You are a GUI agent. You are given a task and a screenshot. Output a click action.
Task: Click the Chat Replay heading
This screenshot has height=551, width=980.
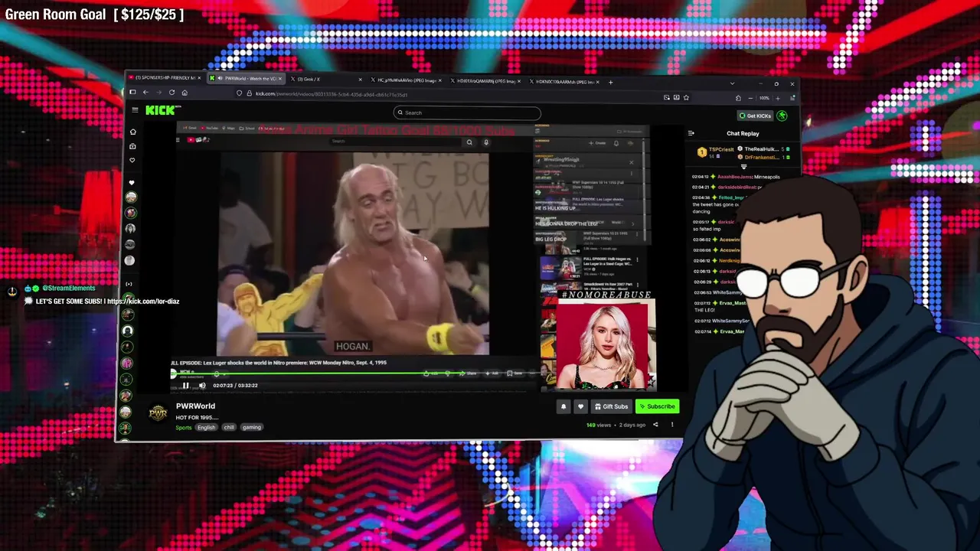tap(743, 134)
